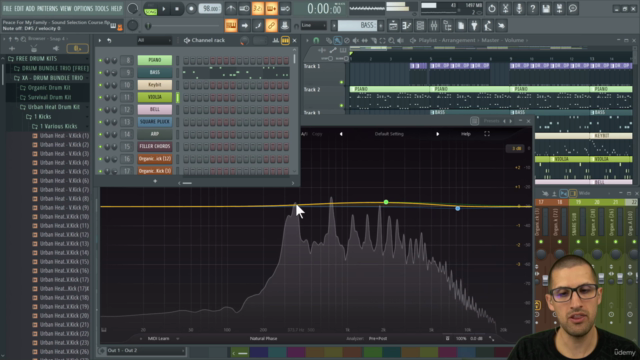Image resolution: width=640 pixels, height=360 pixels.
Task: Open the OPTIONS menu
Action: coord(83,9)
